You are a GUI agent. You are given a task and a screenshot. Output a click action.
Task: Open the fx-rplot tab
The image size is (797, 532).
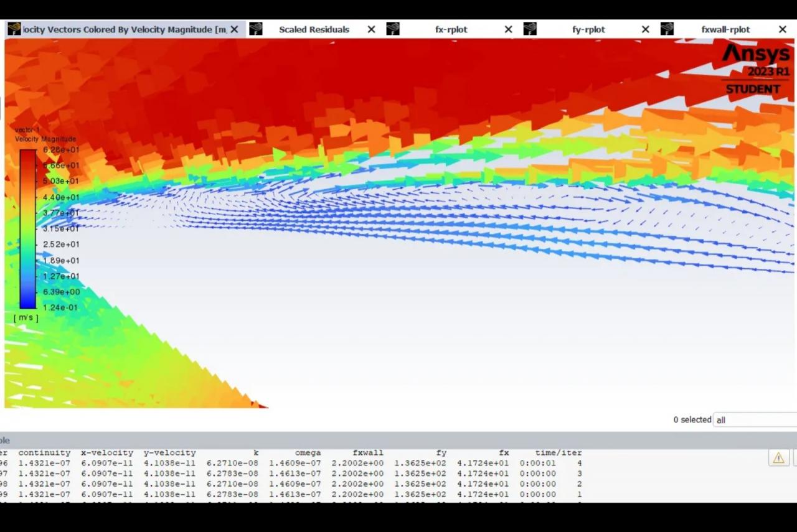pyautogui.click(x=451, y=29)
